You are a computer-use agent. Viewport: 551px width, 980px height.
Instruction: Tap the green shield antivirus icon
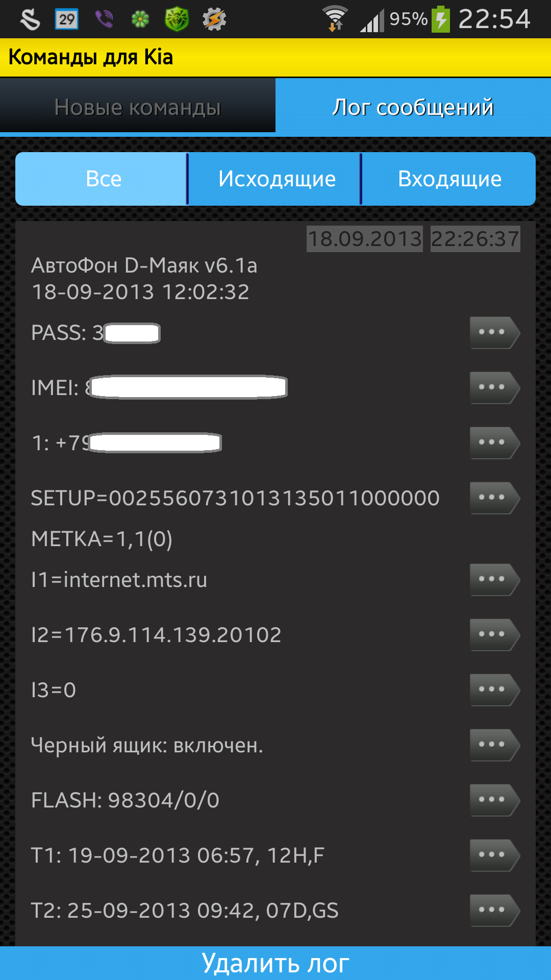pos(177,19)
